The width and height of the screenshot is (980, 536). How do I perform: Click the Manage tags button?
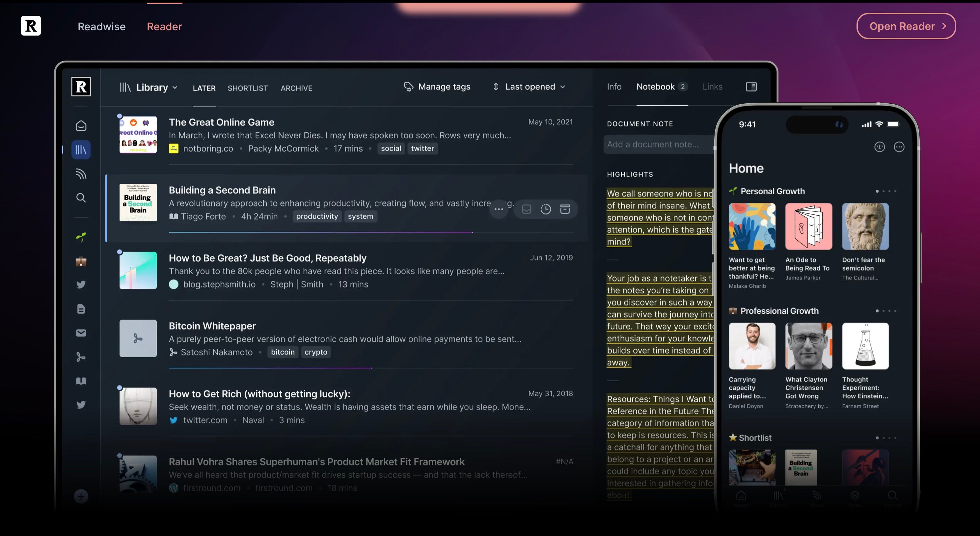tap(437, 87)
